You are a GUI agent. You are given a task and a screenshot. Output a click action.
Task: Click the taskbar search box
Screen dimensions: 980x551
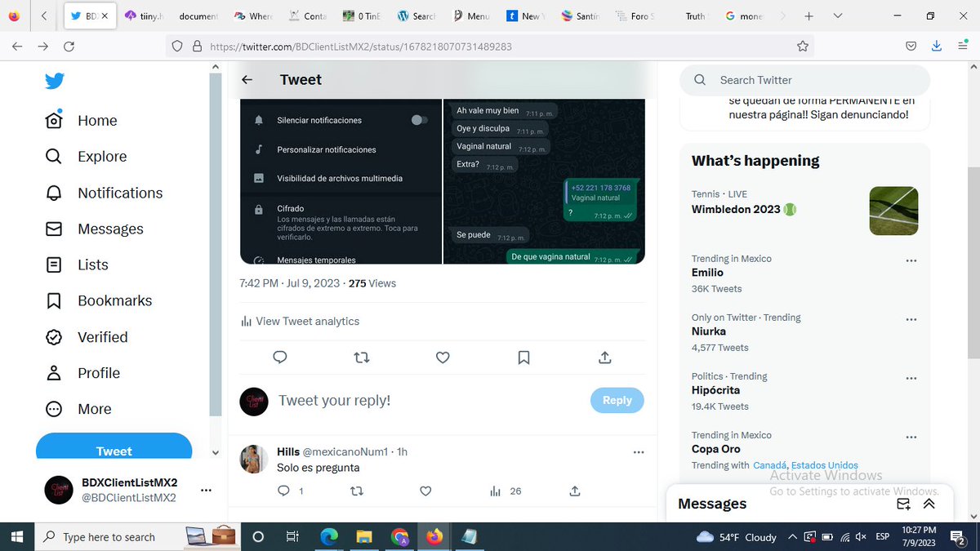pos(139,536)
